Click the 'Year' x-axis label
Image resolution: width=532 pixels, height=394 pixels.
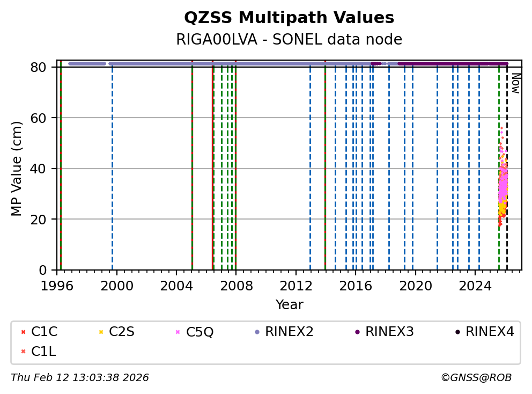click(289, 305)
